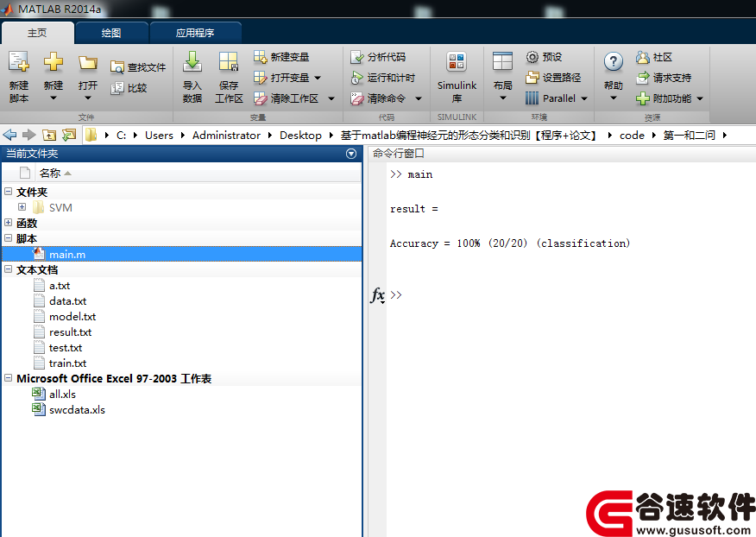Click the up-one-level folder icon
Image resolution: width=756 pixels, height=537 pixels.
point(49,135)
